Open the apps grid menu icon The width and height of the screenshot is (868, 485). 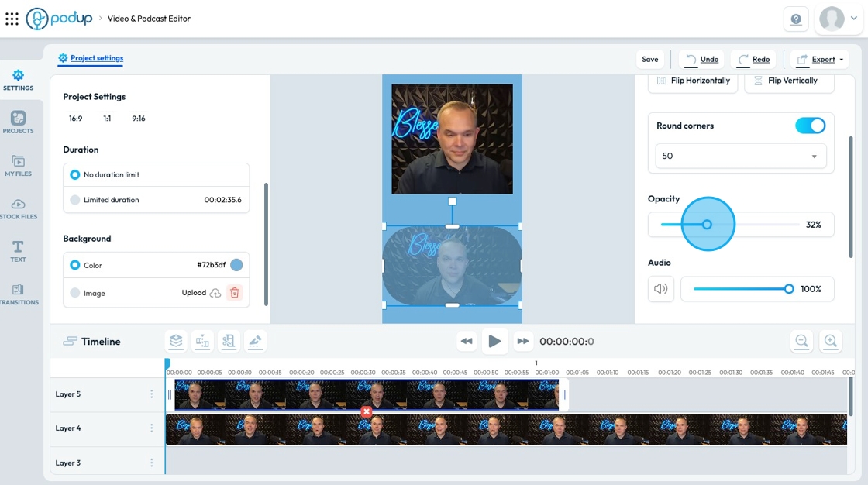12,19
